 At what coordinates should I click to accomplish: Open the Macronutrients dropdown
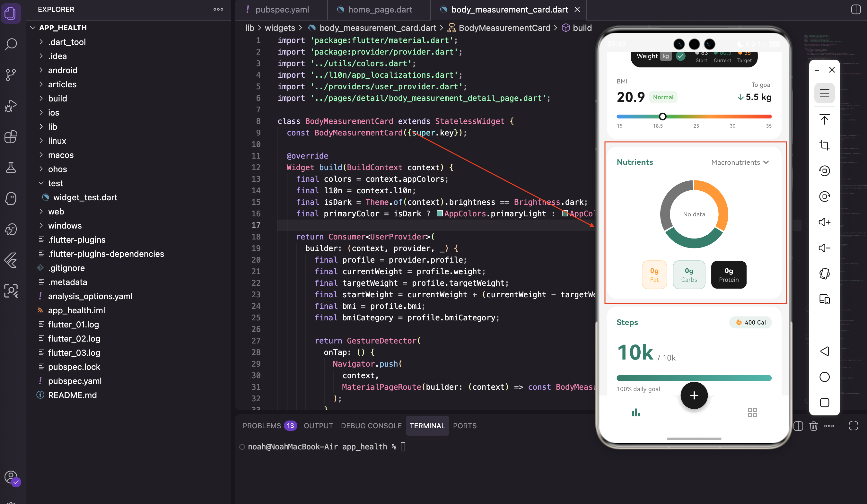pos(740,162)
